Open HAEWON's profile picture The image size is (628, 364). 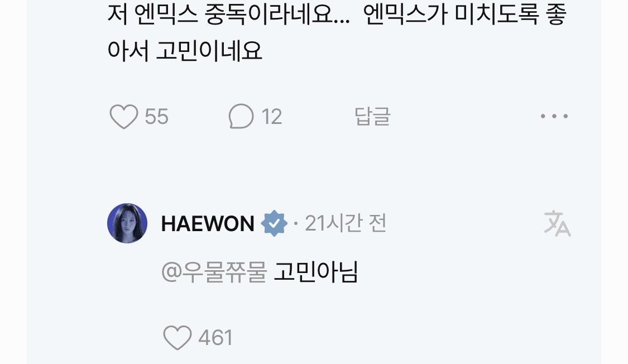pos(127,223)
